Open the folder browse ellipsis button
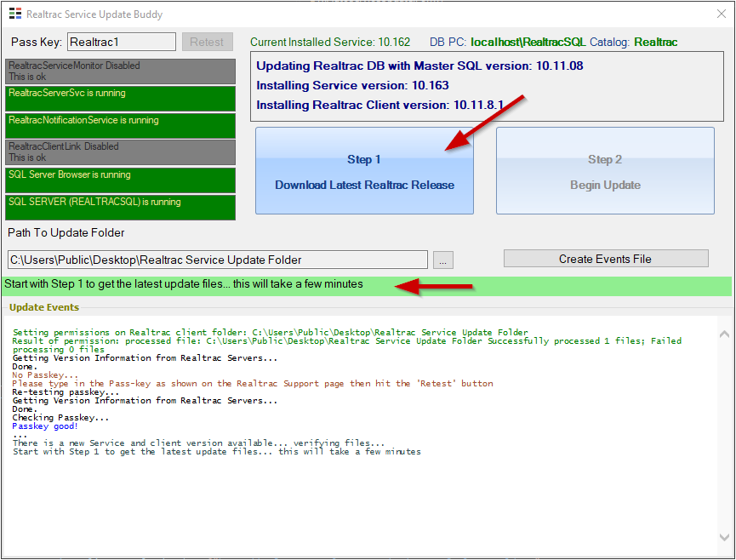The height and width of the screenshot is (560, 736). click(442, 260)
